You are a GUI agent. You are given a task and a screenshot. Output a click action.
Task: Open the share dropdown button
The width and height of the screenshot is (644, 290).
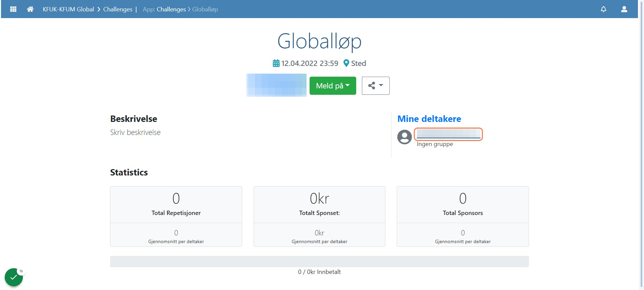376,86
